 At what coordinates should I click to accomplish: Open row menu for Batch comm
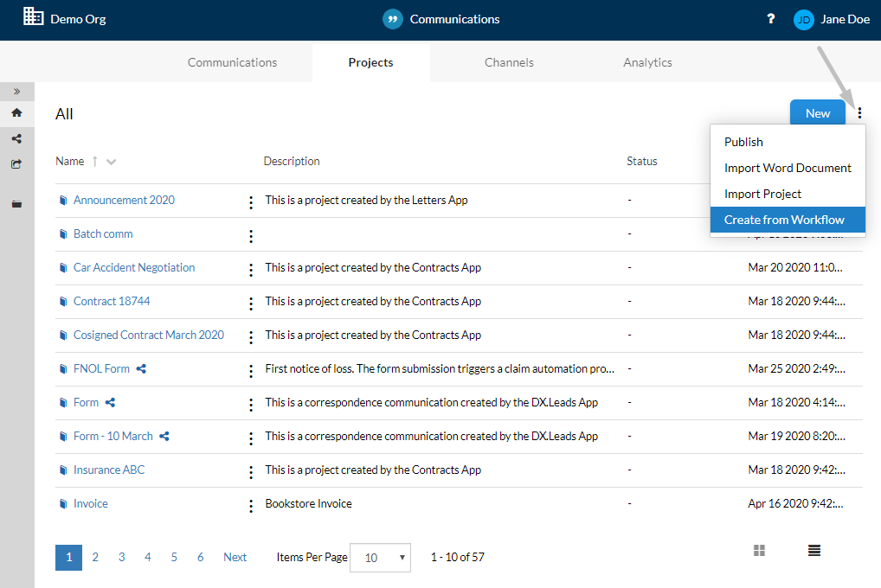tap(251, 236)
